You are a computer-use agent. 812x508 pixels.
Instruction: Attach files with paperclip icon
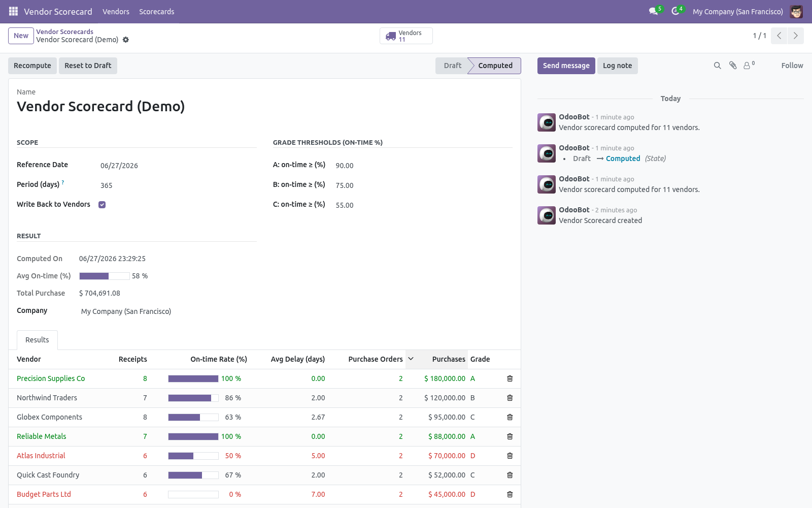click(x=733, y=66)
